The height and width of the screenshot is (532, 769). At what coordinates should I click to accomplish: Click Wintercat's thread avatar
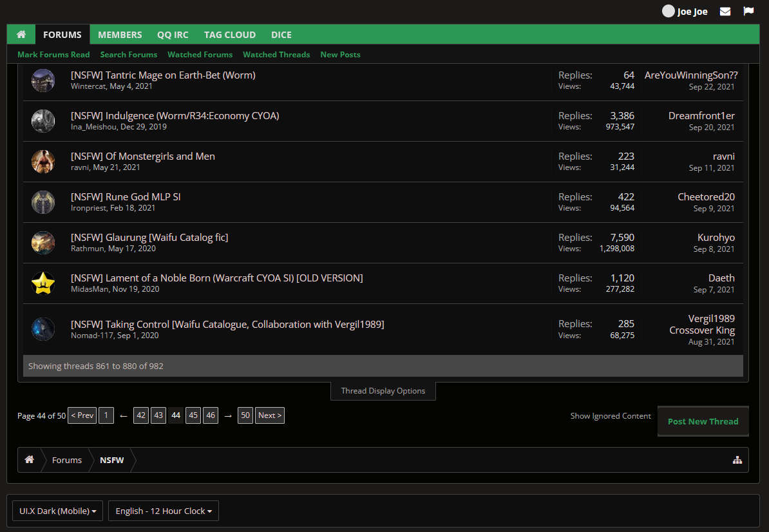pos(43,81)
